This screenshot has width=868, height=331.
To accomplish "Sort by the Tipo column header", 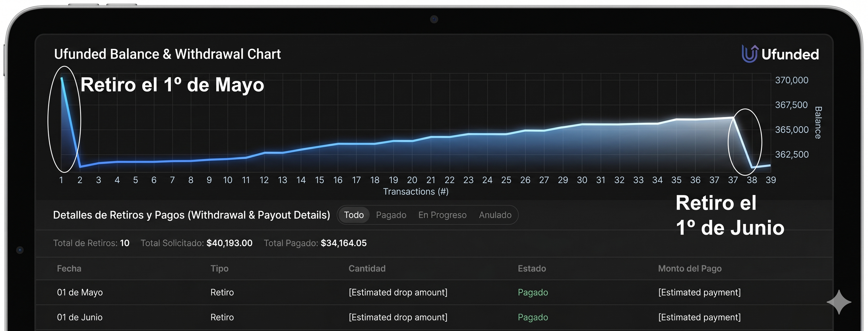I will click(x=219, y=268).
